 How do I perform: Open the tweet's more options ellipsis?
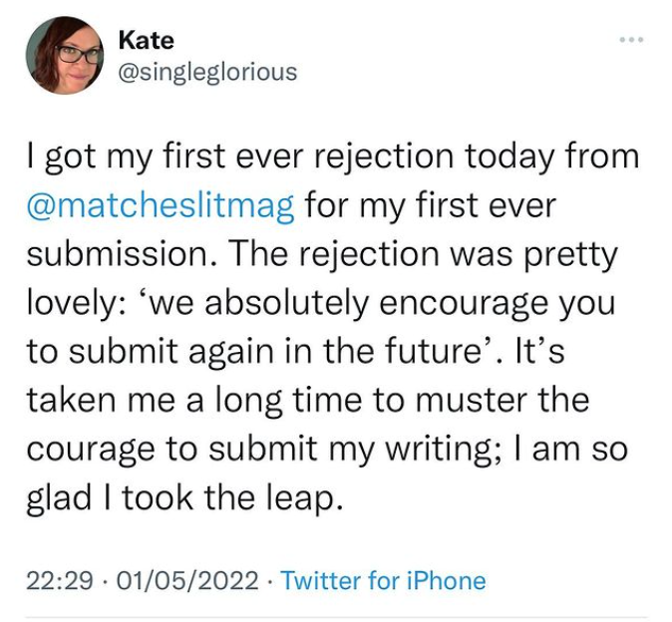click(x=631, y=40)
